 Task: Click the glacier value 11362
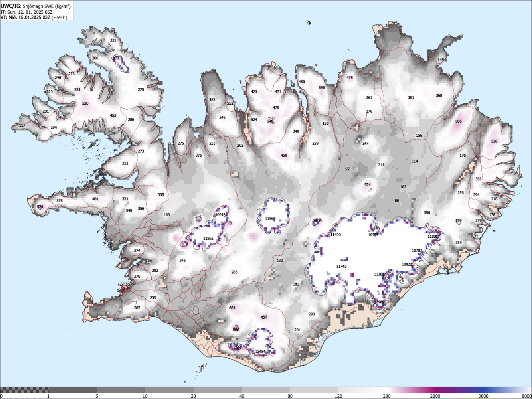208,239
